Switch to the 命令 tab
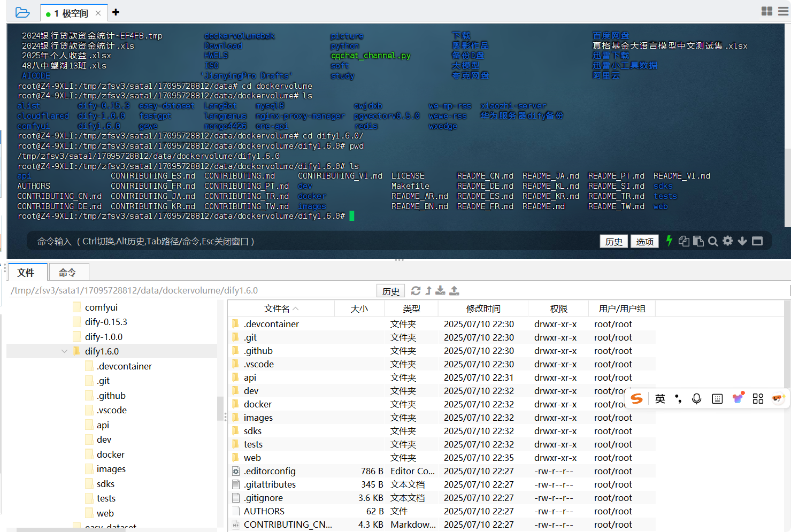The width and height of the screenshot is (791, 532). (68, 272)
